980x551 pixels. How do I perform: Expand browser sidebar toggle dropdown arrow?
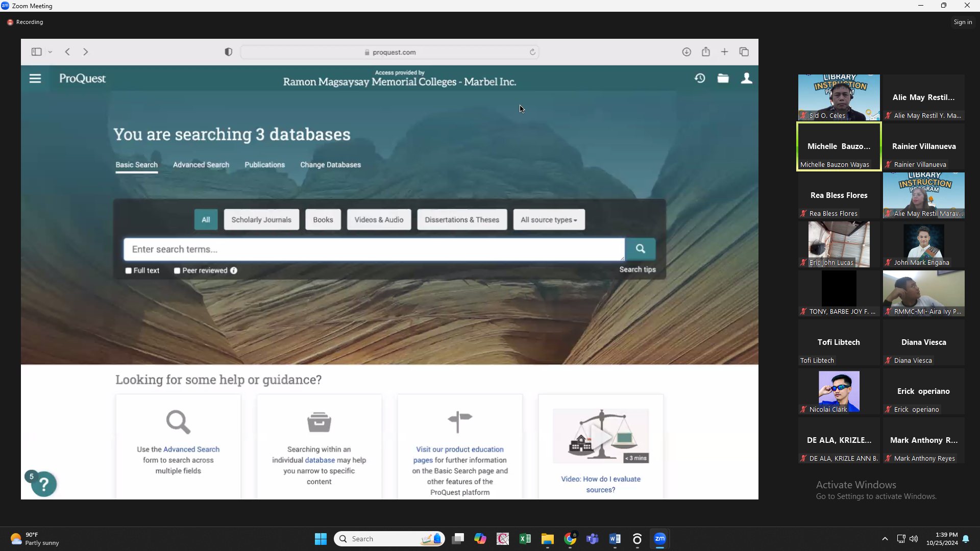(x=50, y=52)
